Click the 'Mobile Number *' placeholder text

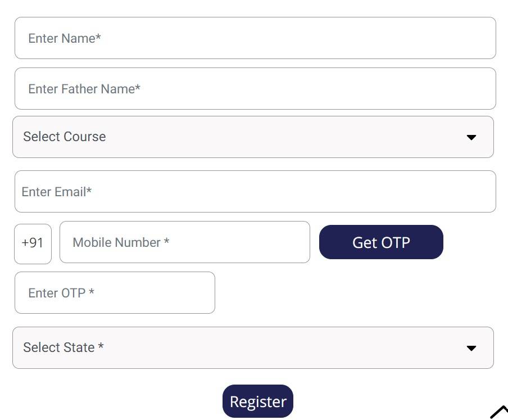(x=121, y=242)
